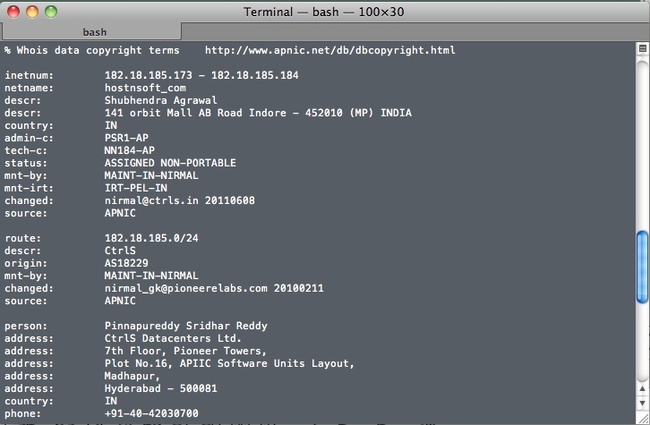The height and width of the screenshot is (425, 650).
Task: Select the bash tab
Action: pyautogui.click(x=95, y=31)
